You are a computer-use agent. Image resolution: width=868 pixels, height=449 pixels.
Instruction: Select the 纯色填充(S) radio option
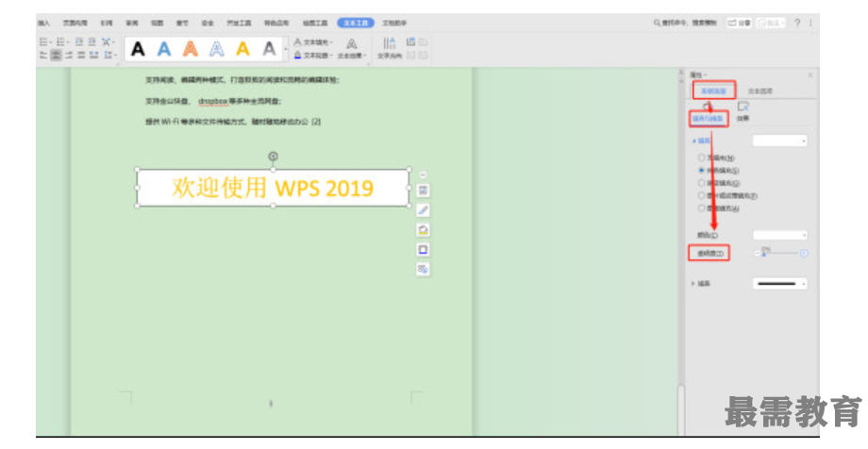(701, 171)
